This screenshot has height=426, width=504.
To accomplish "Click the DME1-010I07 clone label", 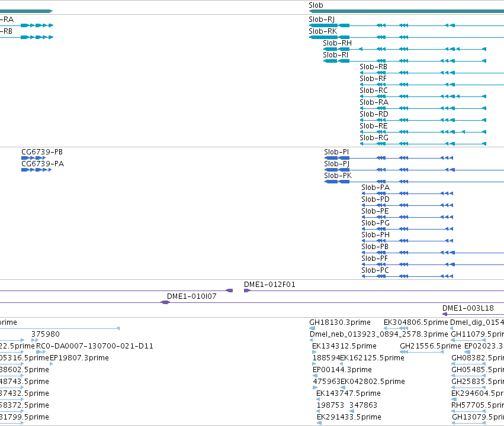I will [191, 297].
